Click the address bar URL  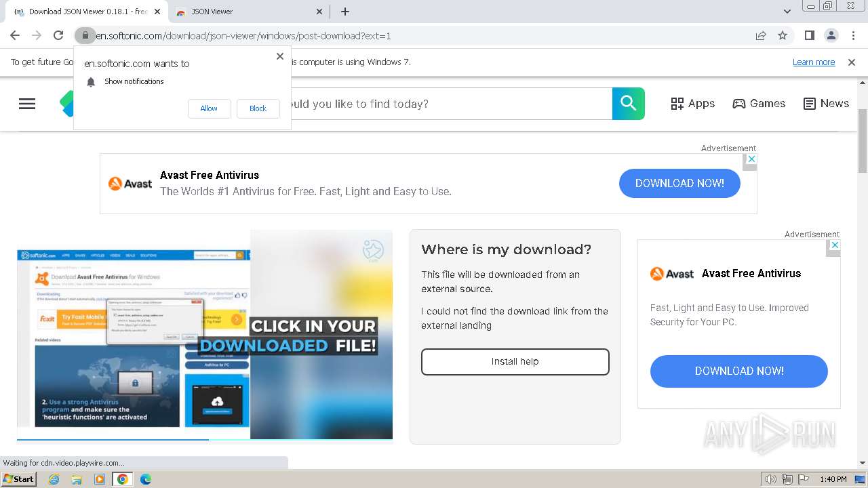(x=243, y=35)
